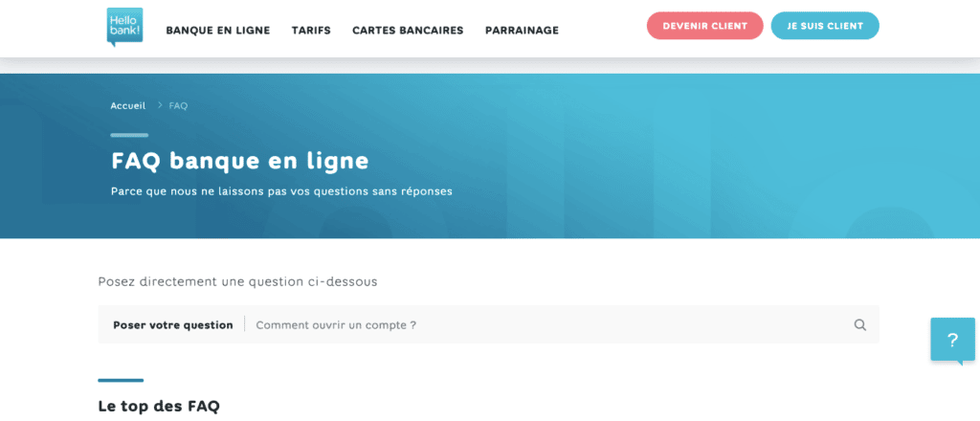Click the 'FAQ banque en ligne' heading

(x=240, y=161)
